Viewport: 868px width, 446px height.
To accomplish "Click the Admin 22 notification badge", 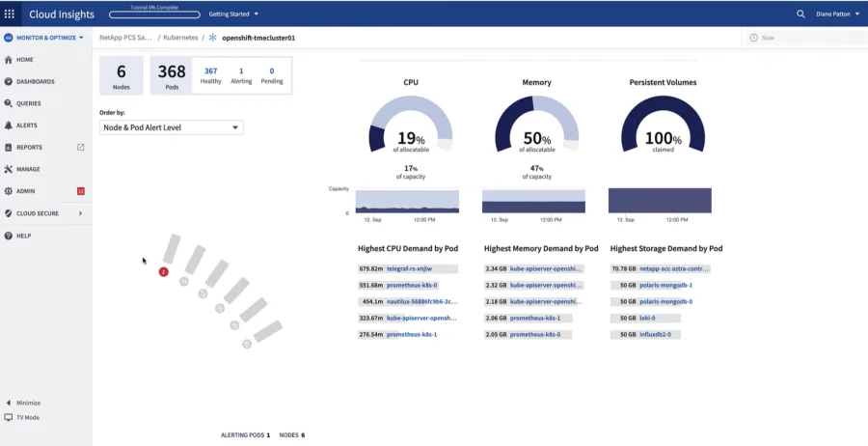I will 80,191.
